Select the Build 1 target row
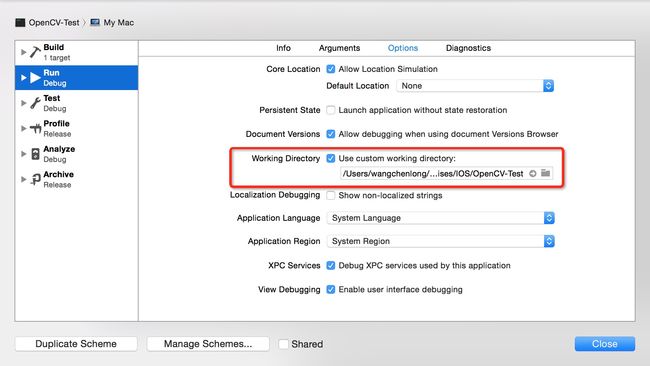The height and width of the screenshot is (366, 650). click(77, 52)
